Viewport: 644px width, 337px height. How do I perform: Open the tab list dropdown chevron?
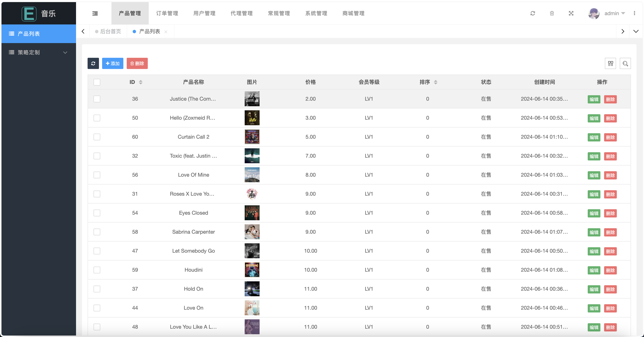point(636,31)
